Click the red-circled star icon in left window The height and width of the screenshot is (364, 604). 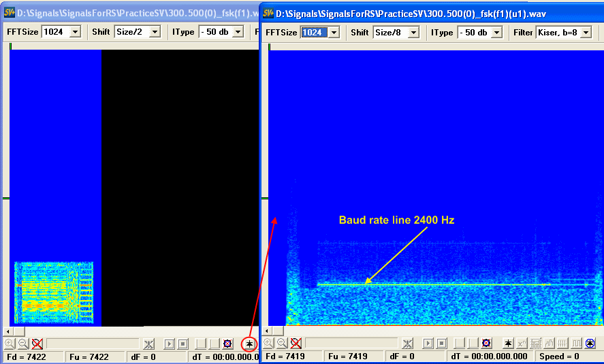(x=249, y=344)
